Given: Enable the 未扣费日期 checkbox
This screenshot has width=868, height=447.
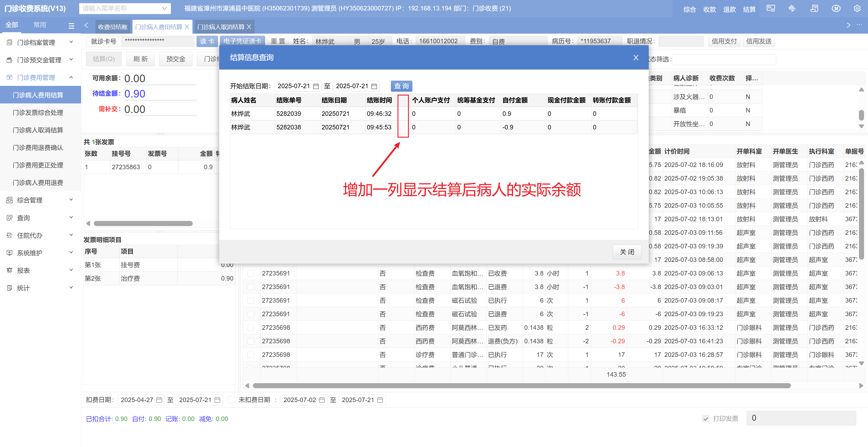Looking at the screenshot, I should coord(231,400).
